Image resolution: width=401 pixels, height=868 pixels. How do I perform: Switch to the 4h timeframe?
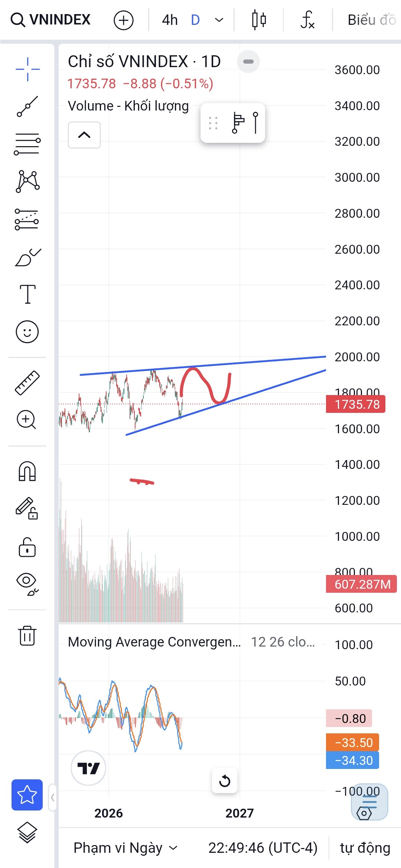click(x=170, y=20)
